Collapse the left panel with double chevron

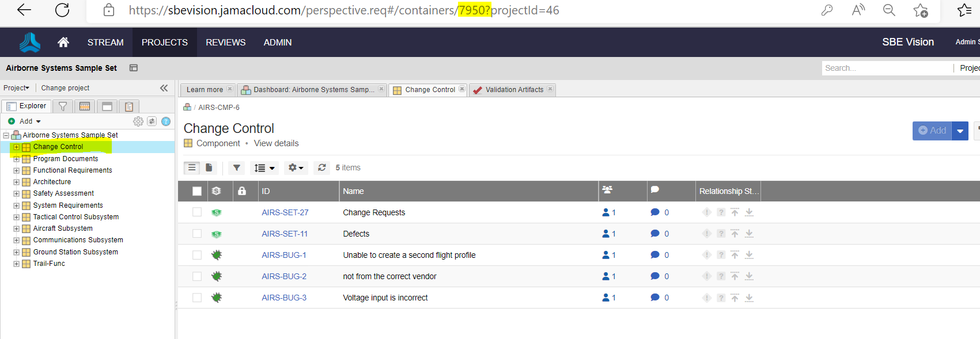click(x=164, y=88)
